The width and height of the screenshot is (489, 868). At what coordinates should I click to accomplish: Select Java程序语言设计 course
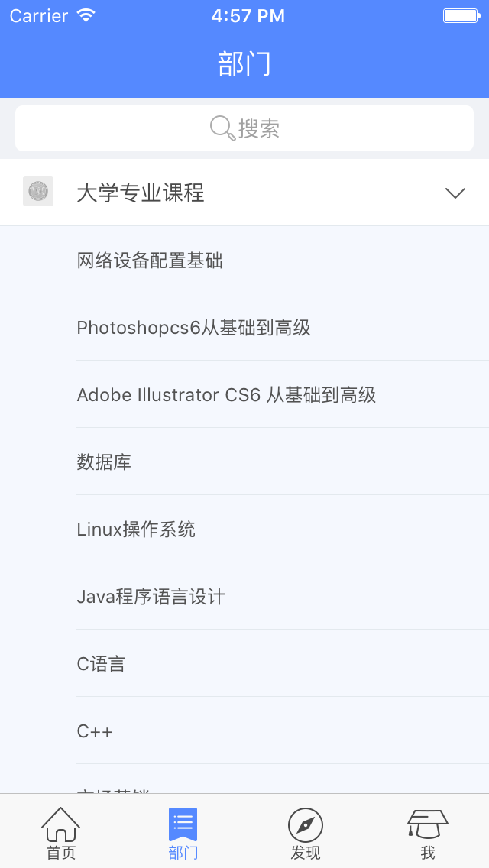(x=151, y=597)
